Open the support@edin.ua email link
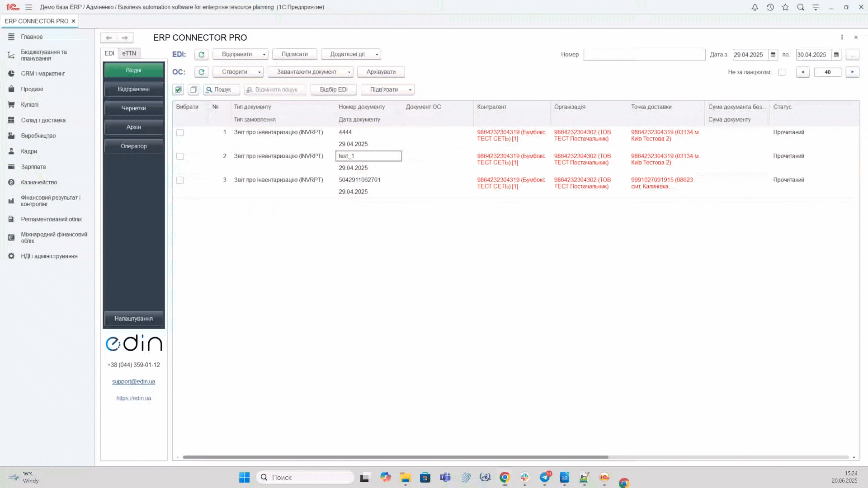Screen dimensions: 868x488 pos(133,381)
